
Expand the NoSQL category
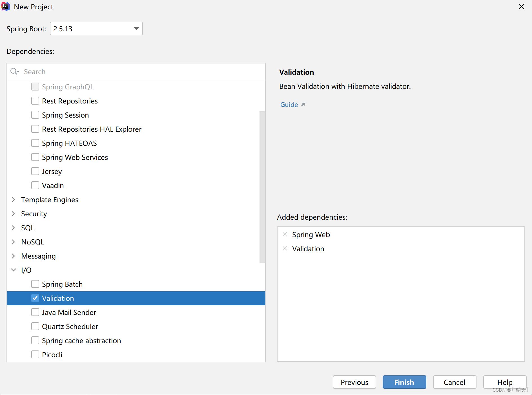pos(13,242)
